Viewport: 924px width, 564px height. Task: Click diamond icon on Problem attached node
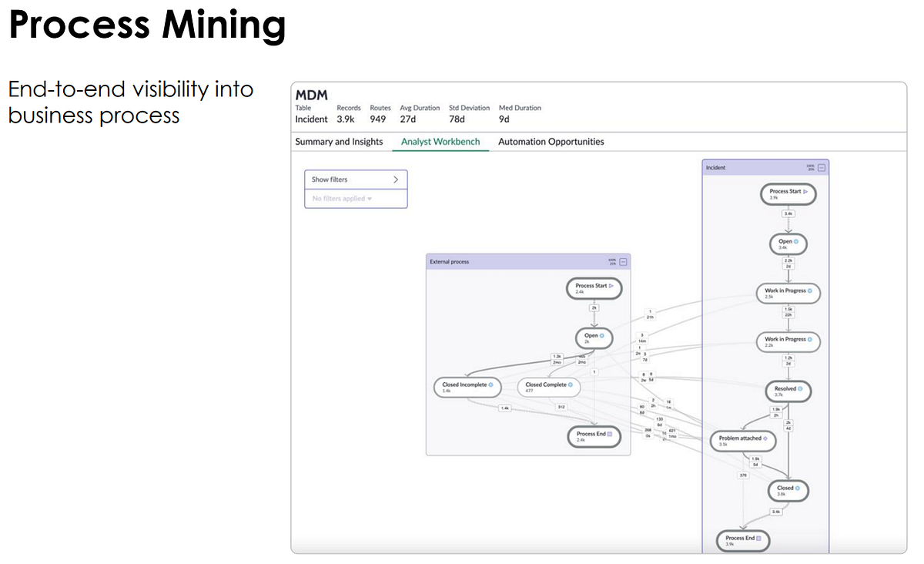pos(765,438)
